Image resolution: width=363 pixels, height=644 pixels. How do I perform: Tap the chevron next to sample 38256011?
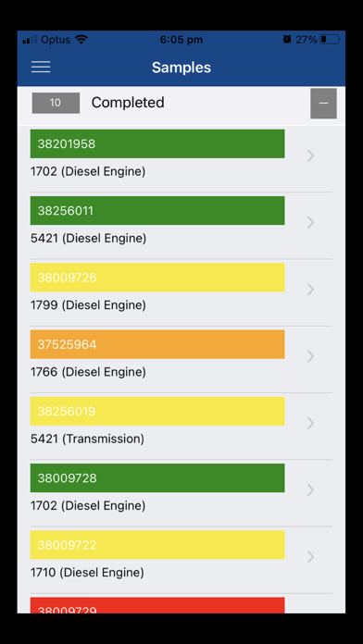[x=311, y=223]
